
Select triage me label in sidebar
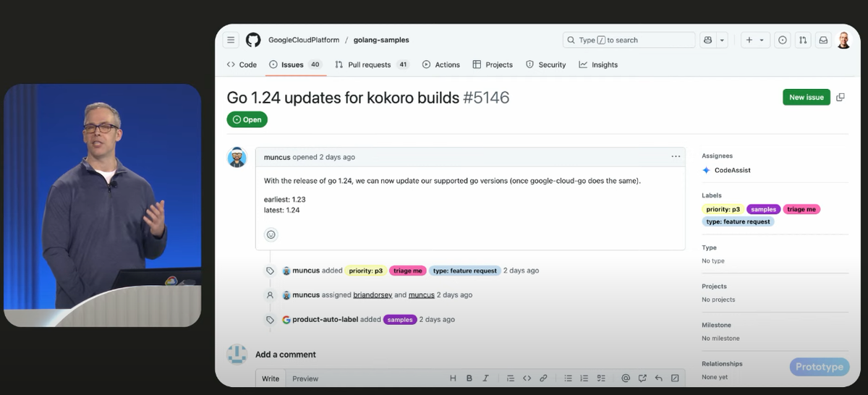coord(801,209)
